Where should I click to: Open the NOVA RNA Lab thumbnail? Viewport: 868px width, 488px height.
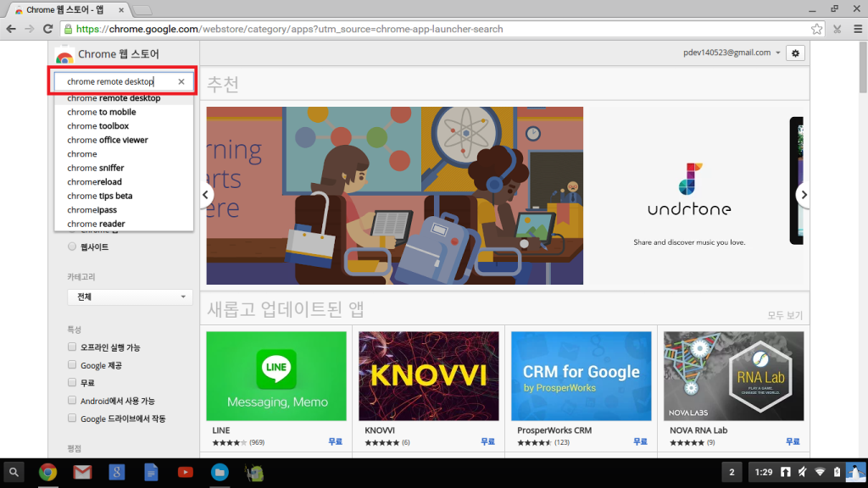pos(733,376)
